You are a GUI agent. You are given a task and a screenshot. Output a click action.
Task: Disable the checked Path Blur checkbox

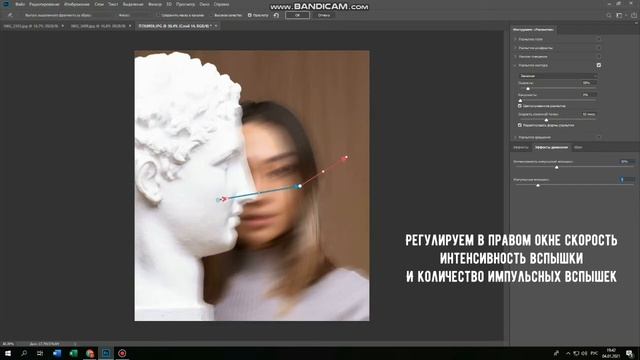[x=599, y=65]
